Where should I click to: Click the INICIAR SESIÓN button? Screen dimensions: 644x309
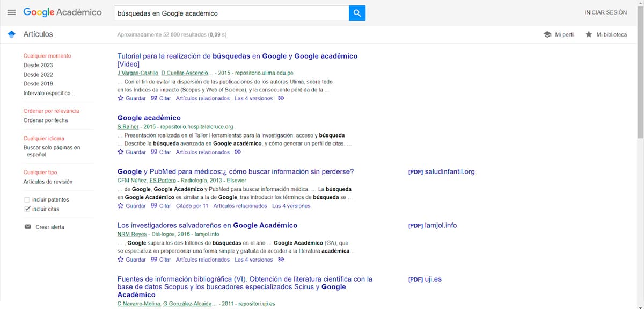click(x=605, y=12)
